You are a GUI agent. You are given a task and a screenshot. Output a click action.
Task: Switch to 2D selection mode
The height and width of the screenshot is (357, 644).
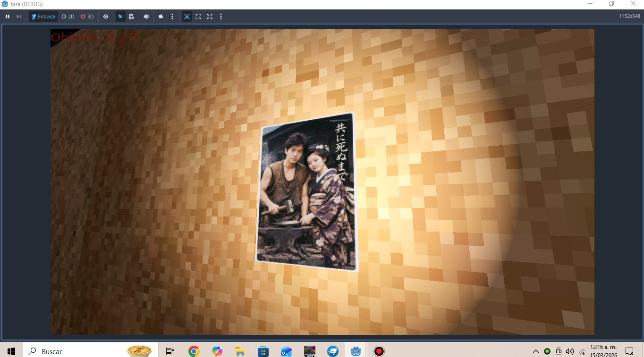coord(68,17)
